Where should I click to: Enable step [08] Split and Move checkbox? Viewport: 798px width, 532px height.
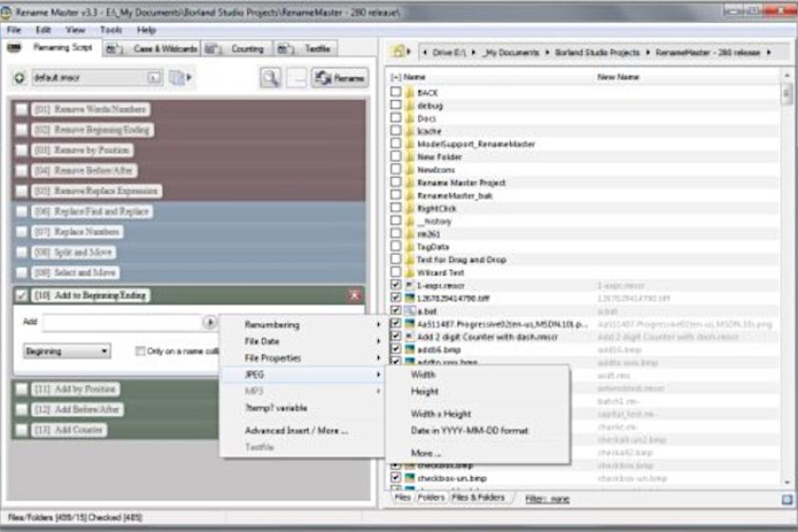tap(21, 252)
